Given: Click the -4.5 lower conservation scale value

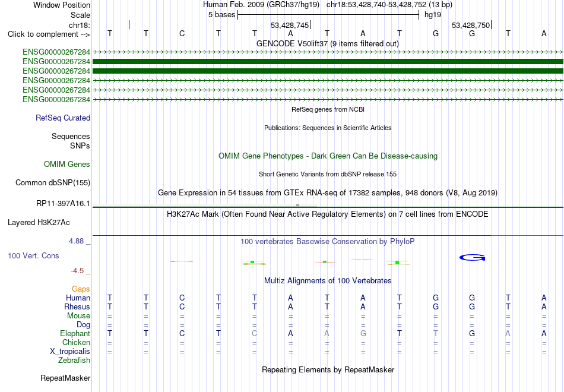Looking at the screenshot, I should click(77, 271).
